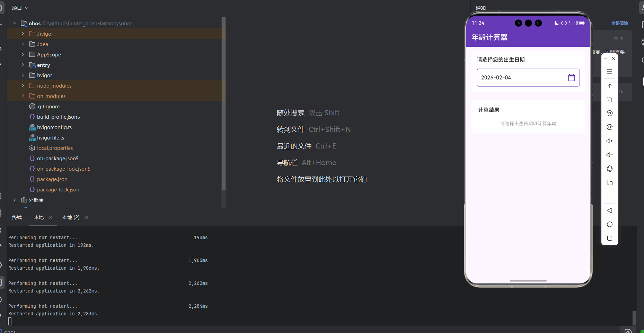Select hvigorfile.ts file
Screen dimensions: 644x333
point(51,138)
